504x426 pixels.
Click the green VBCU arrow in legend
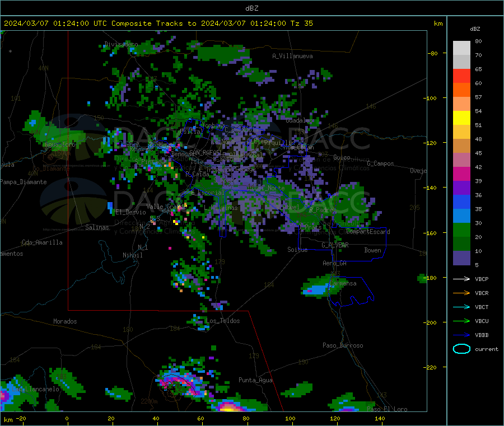tap(461, 321)
